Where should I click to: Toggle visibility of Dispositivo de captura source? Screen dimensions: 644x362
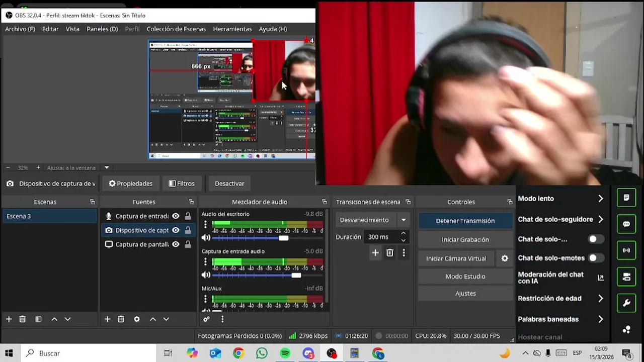[x=176, y=230]
